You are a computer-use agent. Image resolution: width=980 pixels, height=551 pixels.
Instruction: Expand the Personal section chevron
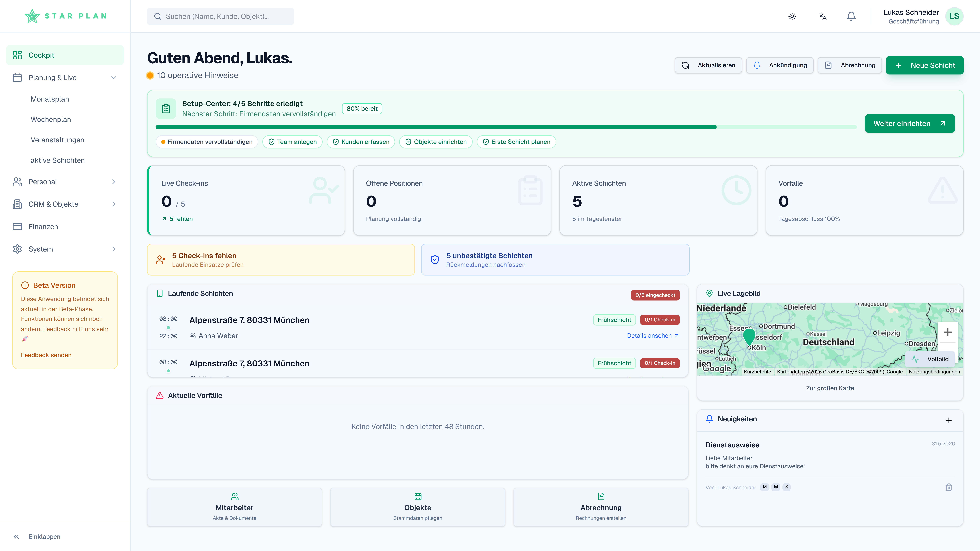[x=114, y=182]
